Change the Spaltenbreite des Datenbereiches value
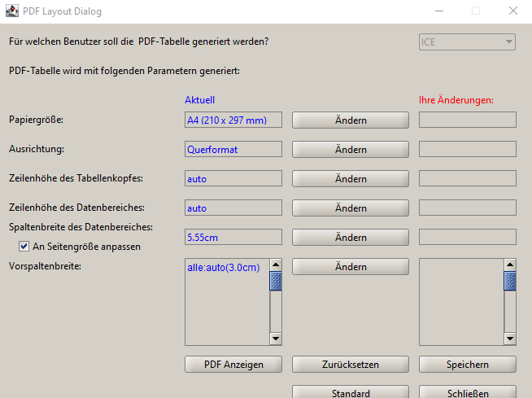The image size is (532, 398). [351, 238]
